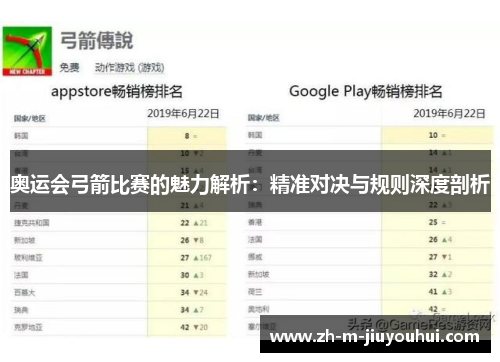Select the 百慕大 row
The height and width of the screenshot is (362, 500).
[120, 292]
